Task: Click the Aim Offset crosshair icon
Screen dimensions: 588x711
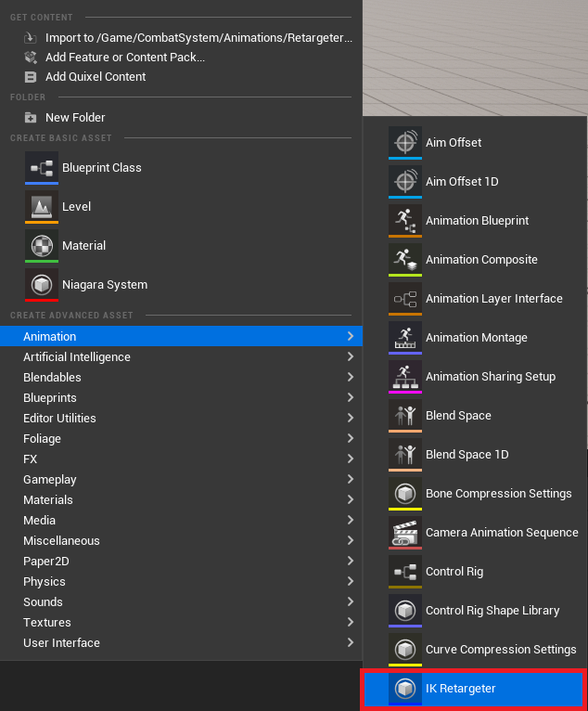Action: pos(405,143)
